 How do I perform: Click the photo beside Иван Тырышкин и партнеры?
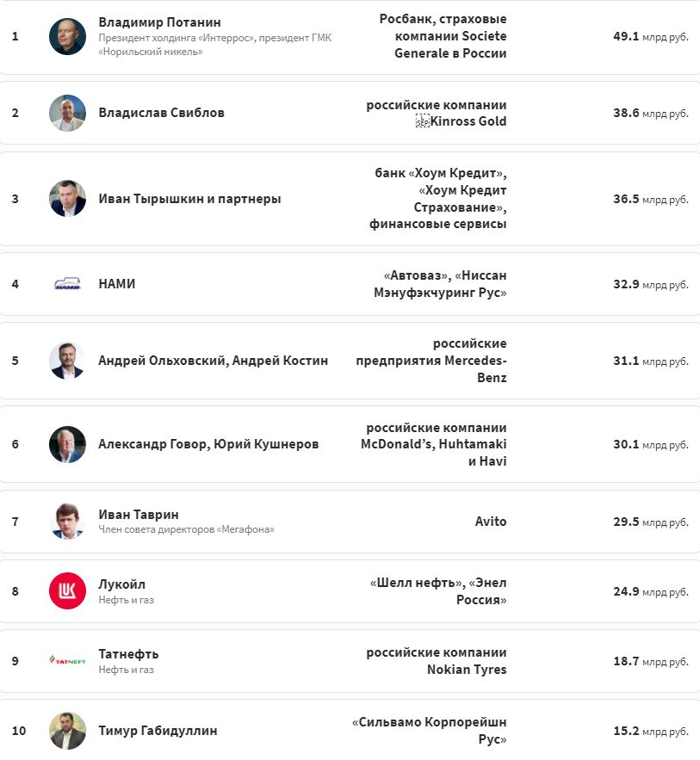[67, 199]
